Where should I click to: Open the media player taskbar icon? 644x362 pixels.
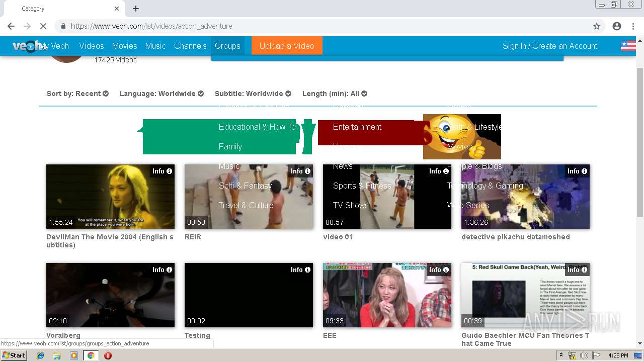pos(74,355)
